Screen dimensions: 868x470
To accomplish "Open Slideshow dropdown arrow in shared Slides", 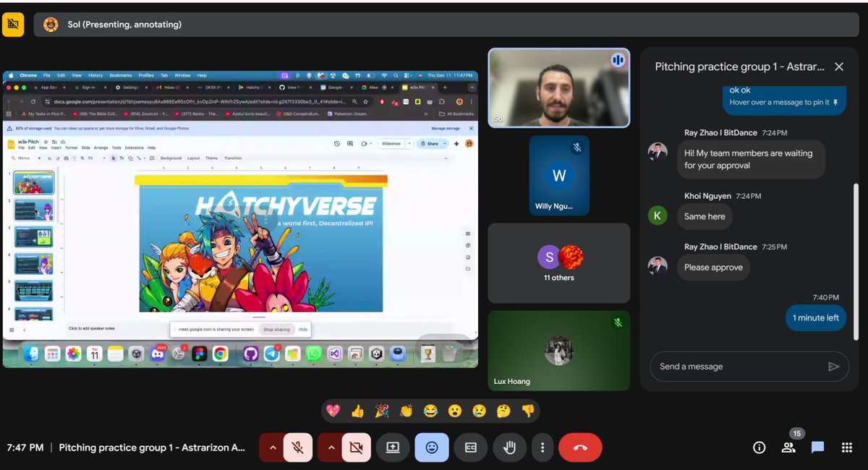I will (x=409, y=144).
